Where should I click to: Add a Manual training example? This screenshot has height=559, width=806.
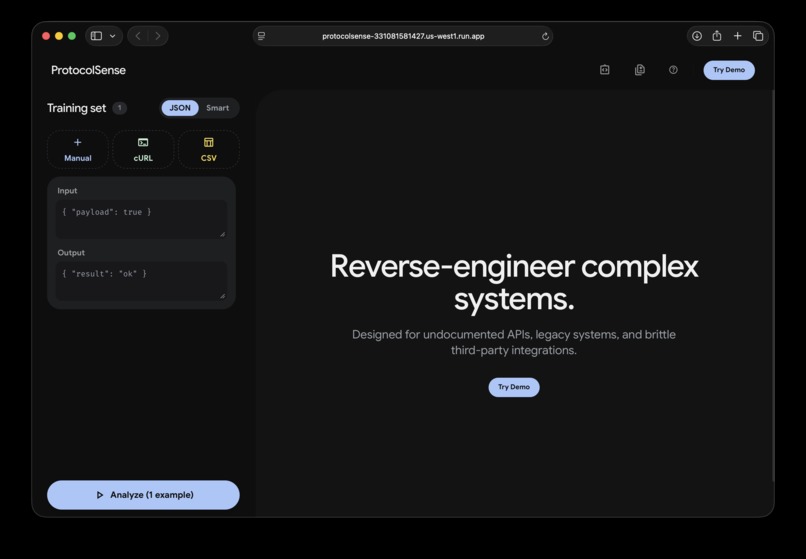click(x=78, y=150)
